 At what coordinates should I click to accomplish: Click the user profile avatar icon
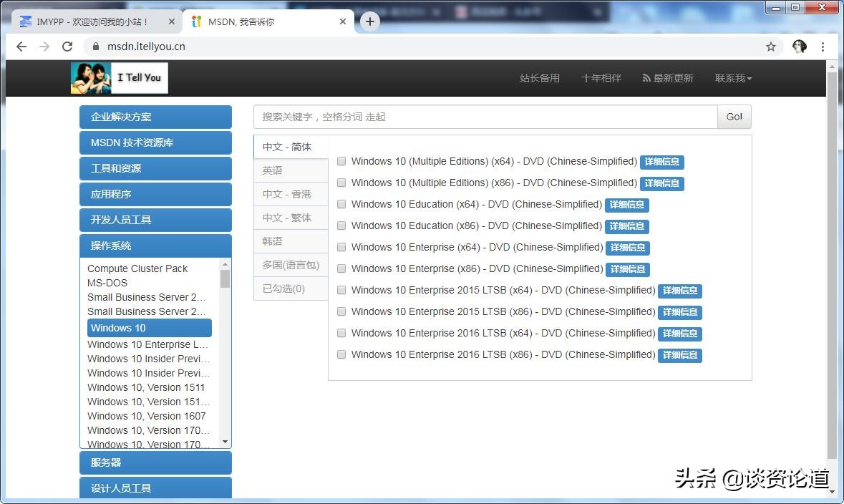point(800,47)
